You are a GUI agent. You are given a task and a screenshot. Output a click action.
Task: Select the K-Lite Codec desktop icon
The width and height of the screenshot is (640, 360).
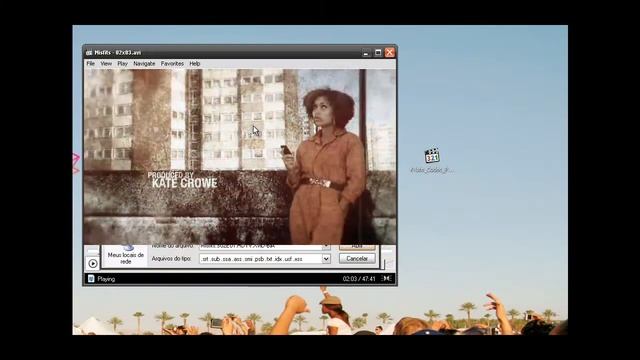tap(432, 161)
